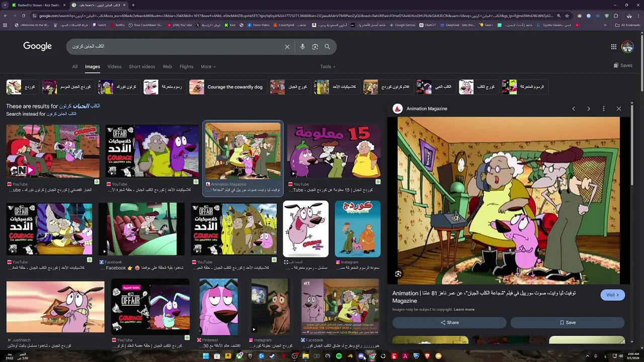644x362 pixels.
Task: Open a new browser tab
Action: [133, 5]
